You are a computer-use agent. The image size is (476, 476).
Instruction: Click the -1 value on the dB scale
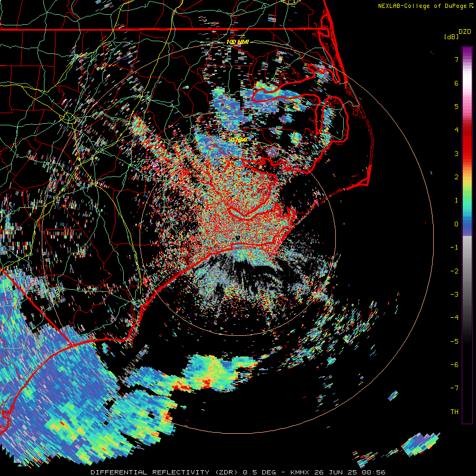tap(454, 248)
